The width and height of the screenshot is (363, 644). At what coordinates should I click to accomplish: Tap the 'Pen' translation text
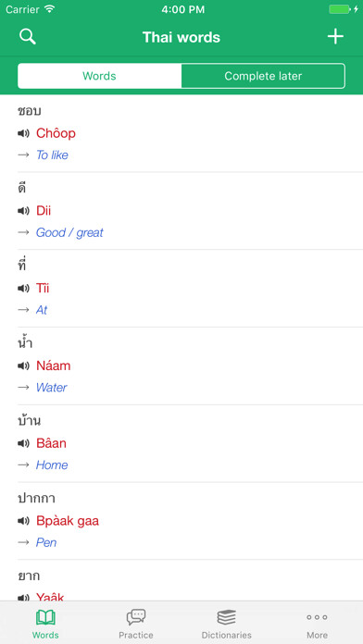coord(46,542)
